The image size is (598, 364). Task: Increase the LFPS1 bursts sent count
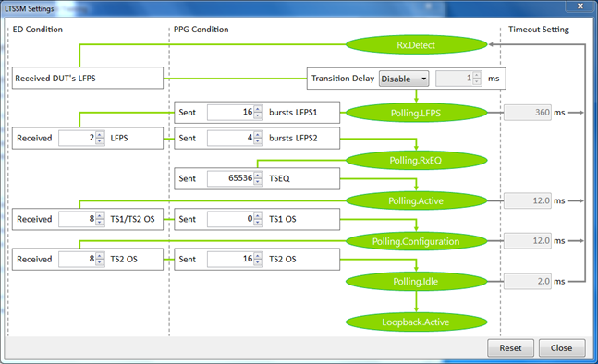click(x=258, y=109)
